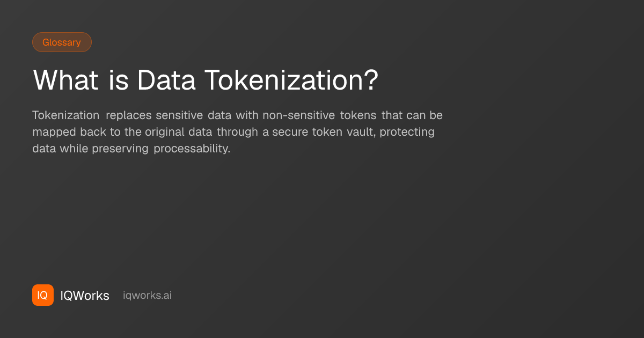Image resolution: width=644 pixels, height=338 pixels.
Task: Open the iqworks.ai link
Action: pos(147,295)
